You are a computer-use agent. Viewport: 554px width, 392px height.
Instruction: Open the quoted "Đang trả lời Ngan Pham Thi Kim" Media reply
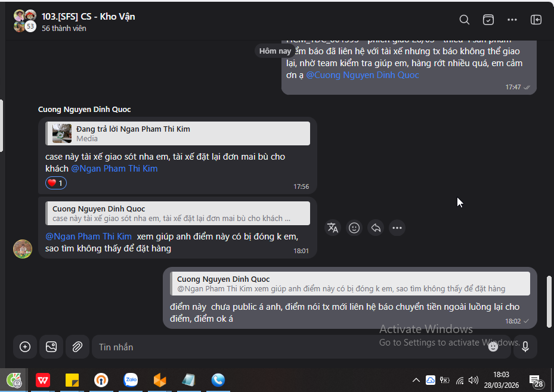(x=178, y=133)
